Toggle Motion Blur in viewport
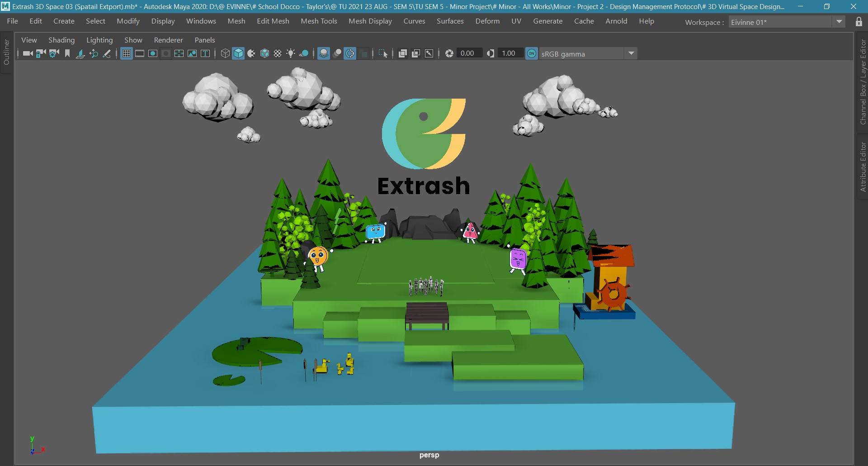This screenshot has height=466, width=868. coord(337,53)
